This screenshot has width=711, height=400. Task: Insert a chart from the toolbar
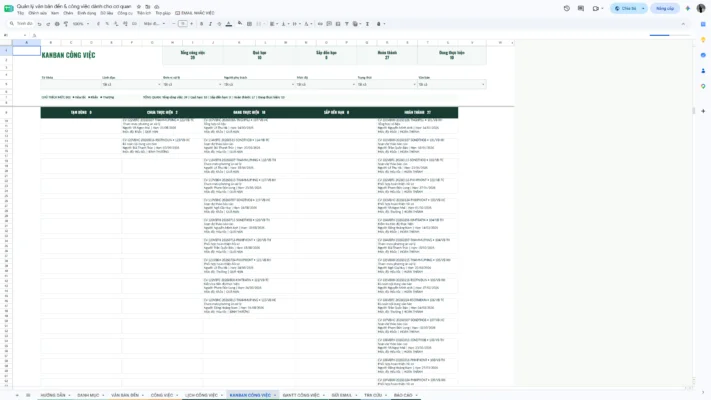338,24
